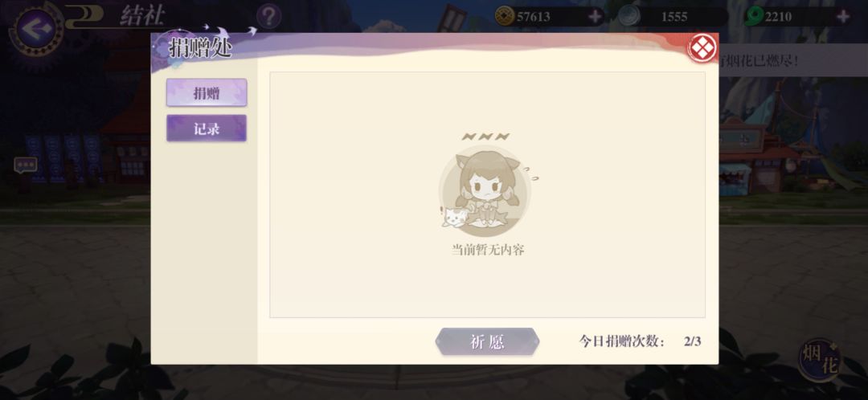Click the 捐赠处 dialog title
This screenshot has width=868, height=400.
pyautogui.click(x=200, y=48)
